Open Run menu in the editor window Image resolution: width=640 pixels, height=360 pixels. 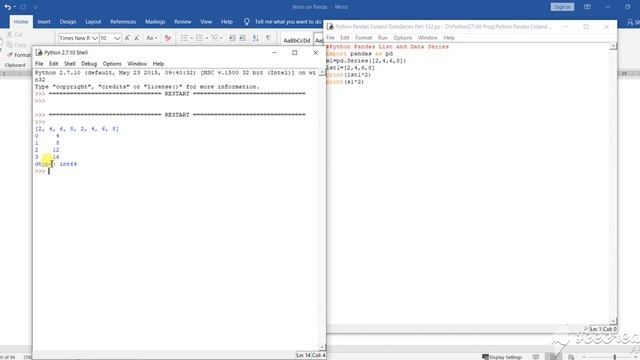382,38
